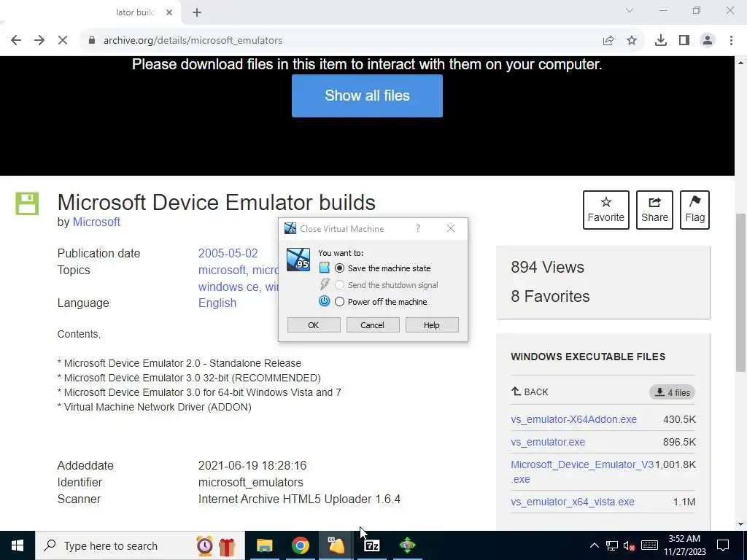Viewport: 747px width, 560px height.
Task: Open the Chrome profile avatar
Action: (x=708, y=41)
